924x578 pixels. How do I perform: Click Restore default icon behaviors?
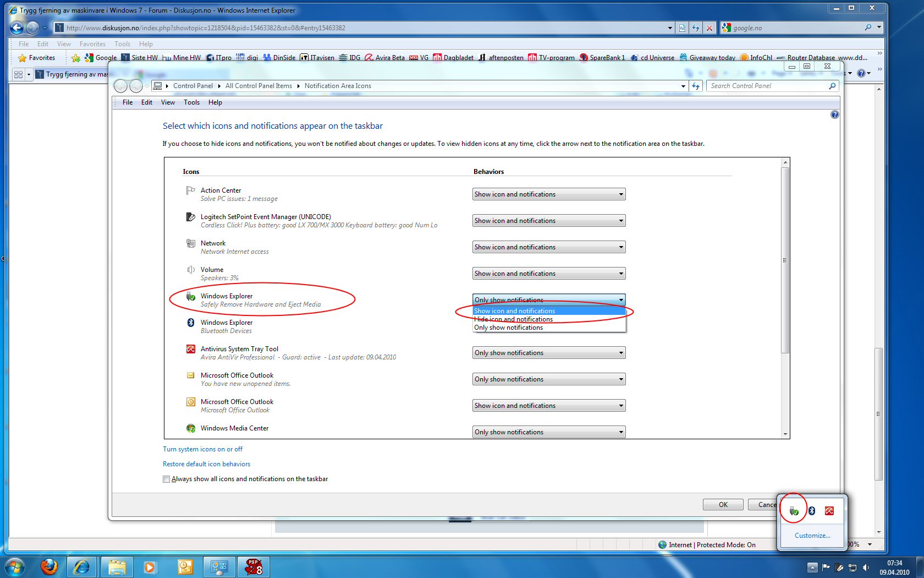coord(206,464)
